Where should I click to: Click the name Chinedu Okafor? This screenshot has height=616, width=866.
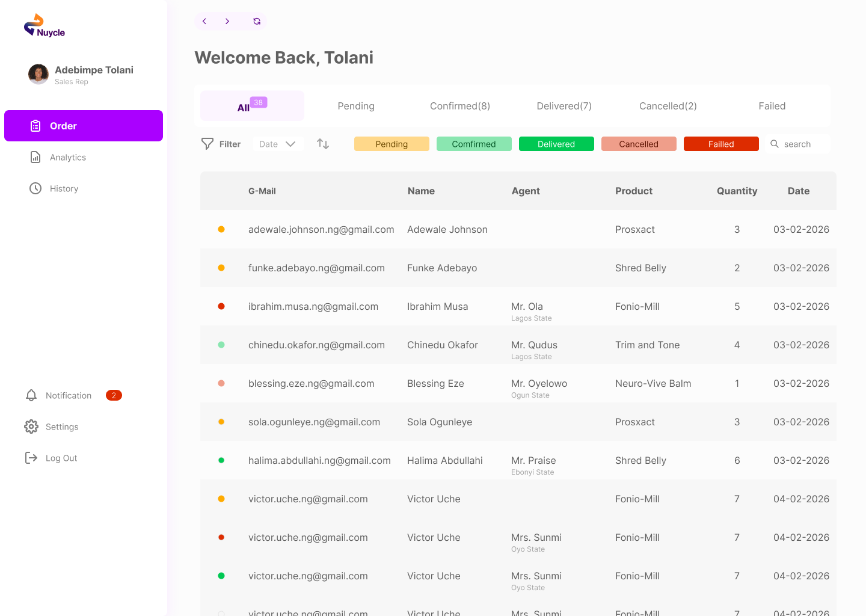[443, 345]
